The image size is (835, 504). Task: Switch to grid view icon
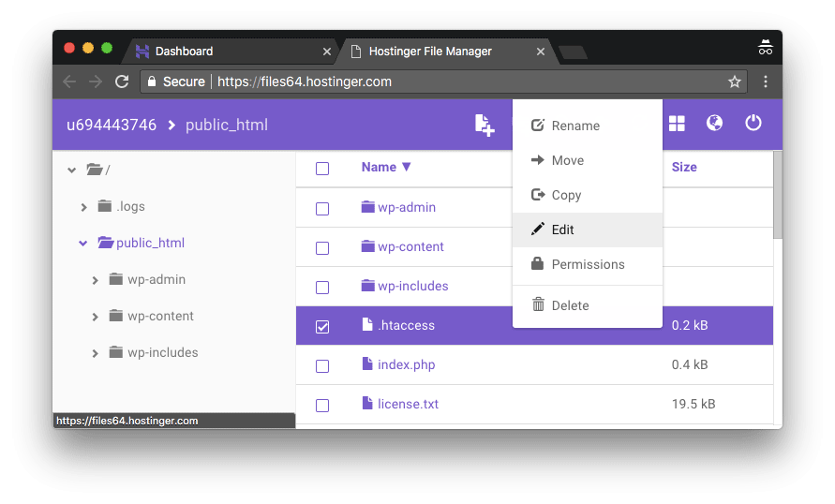coord(677,124)
